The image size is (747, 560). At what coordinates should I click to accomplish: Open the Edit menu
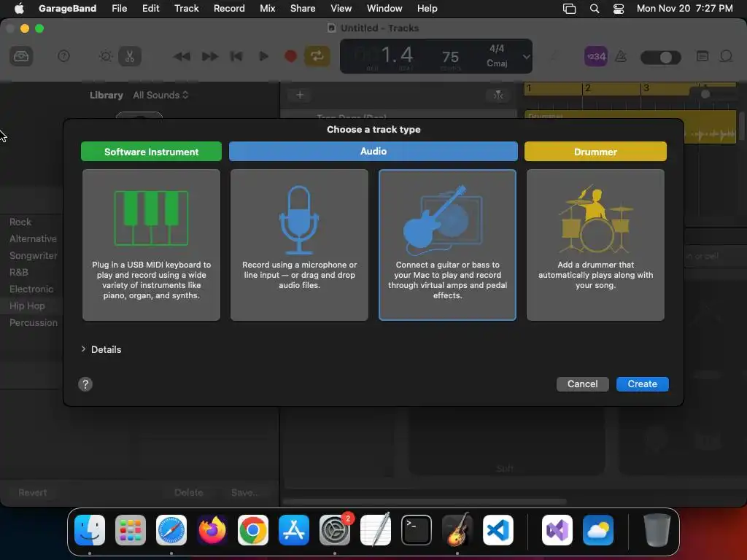pyautogui.click(x=150, y=9)
